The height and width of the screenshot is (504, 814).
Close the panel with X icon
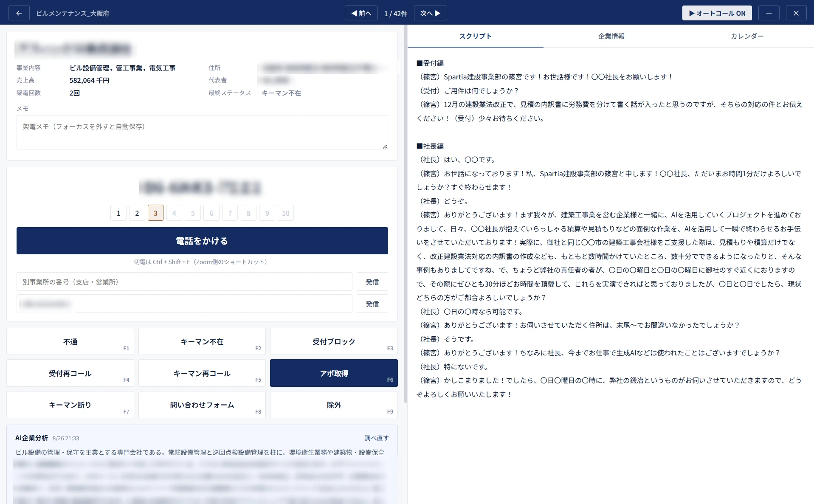[796, 13]
